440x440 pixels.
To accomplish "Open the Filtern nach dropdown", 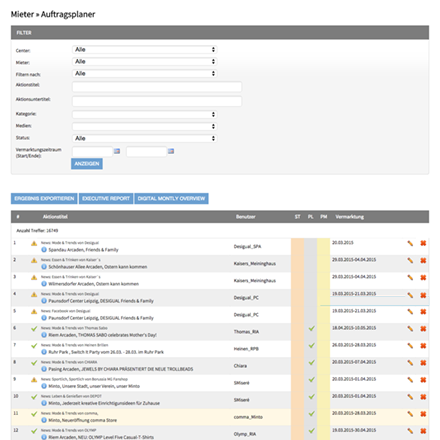I will pos(145,74).
